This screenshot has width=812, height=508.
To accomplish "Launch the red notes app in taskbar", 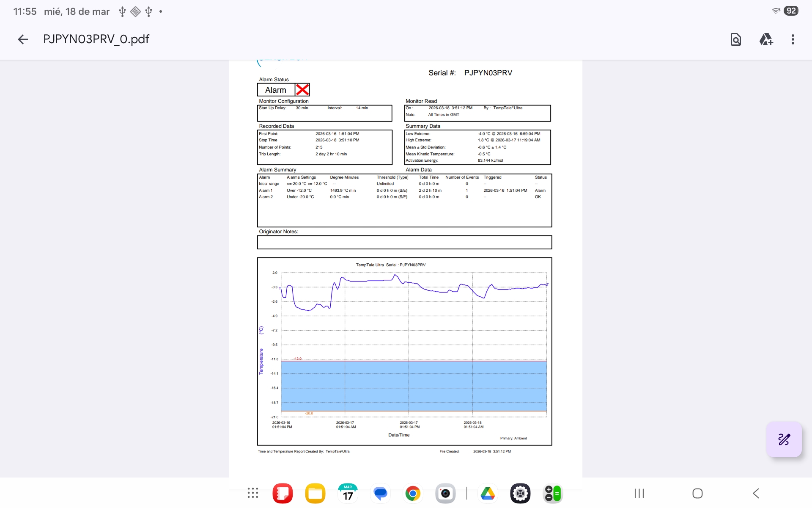I will tap(283, 493).
